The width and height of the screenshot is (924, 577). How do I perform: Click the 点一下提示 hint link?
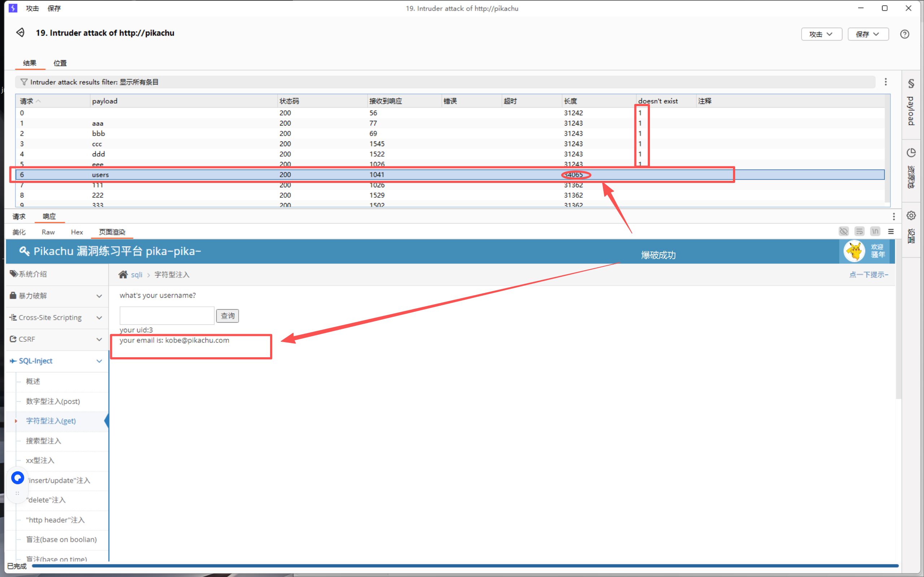868,275
